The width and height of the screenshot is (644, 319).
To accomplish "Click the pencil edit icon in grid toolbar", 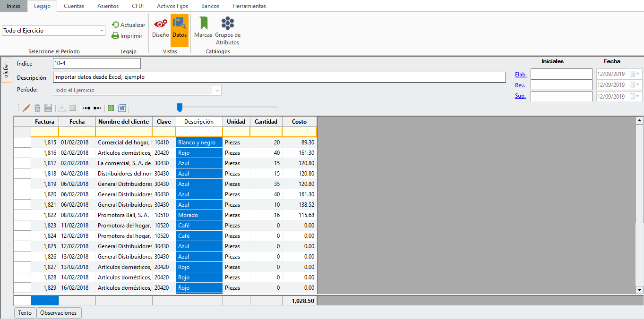I will point(26,108).
